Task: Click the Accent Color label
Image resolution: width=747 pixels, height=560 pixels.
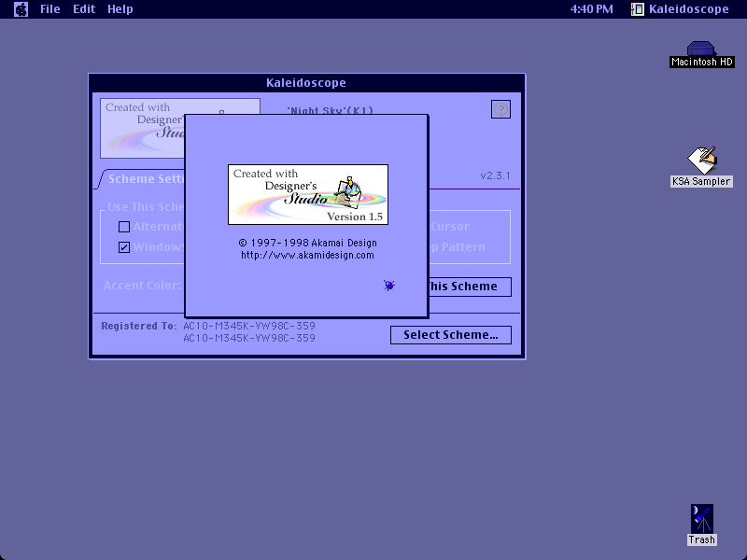Action: (142, 286)
